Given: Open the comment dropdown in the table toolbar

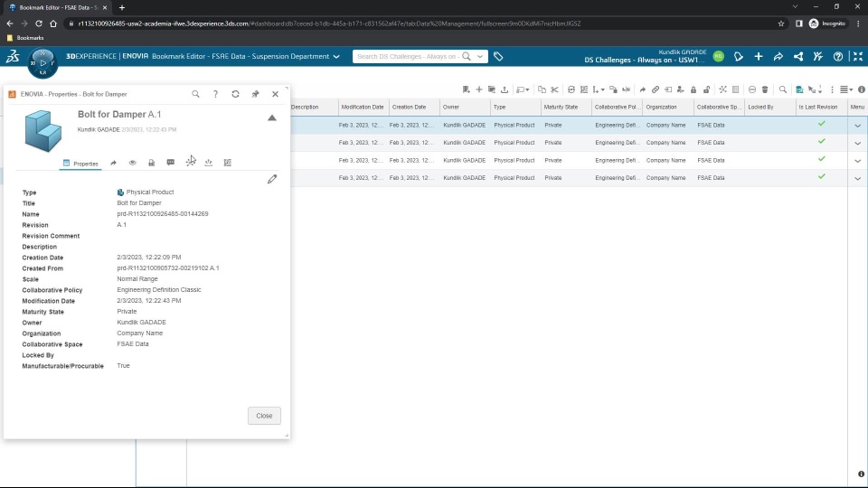Looking at the screenshot, I should [523, 89].
